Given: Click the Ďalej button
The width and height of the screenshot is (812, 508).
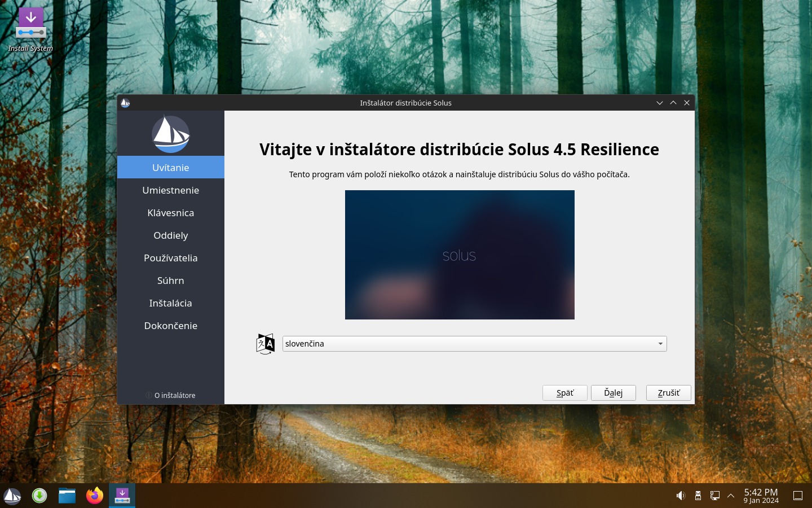Looking at the screenshot, I should point(613,393).
